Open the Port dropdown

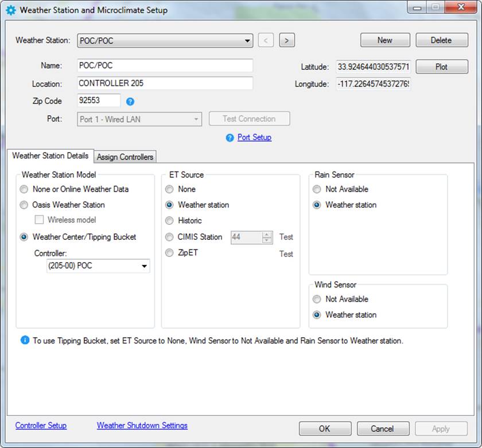(x=139, y=119)
